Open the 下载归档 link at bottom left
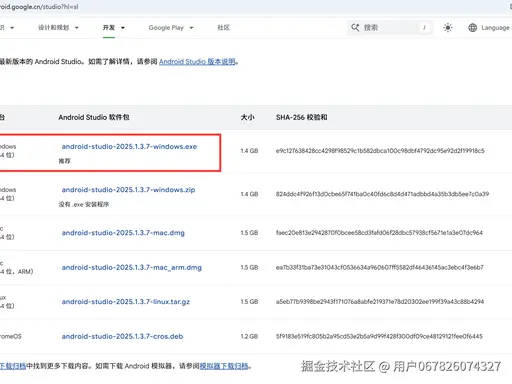The height and width of the screenshot is (384, 512). point(13,366)
